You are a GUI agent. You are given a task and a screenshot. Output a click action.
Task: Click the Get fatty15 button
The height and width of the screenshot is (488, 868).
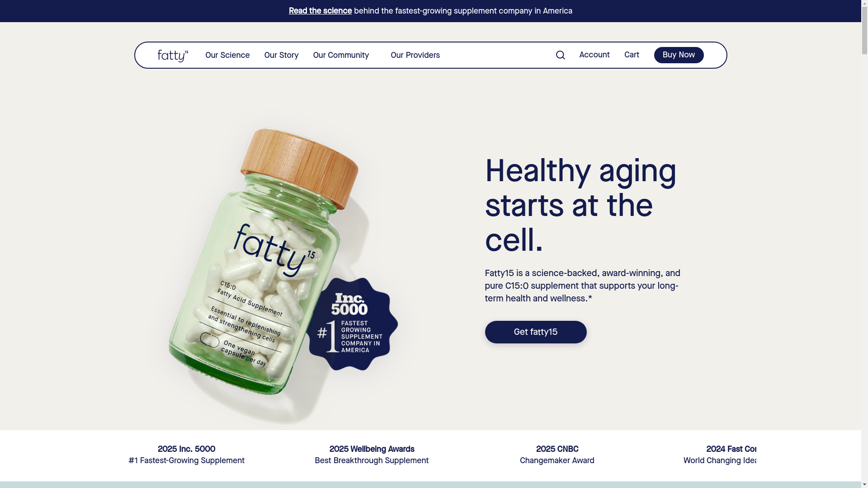(536, 332)
